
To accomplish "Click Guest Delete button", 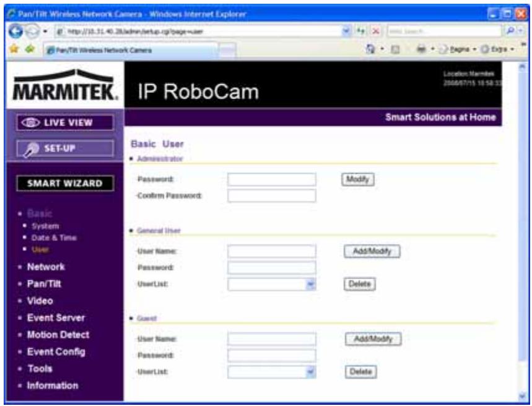I will (x=360, y=372).
